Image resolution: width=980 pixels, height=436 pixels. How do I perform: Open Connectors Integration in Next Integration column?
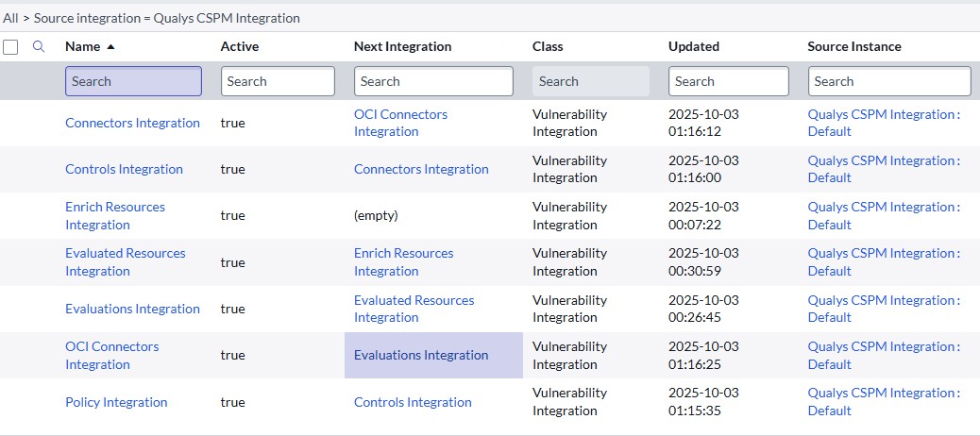tap(421, 169)
